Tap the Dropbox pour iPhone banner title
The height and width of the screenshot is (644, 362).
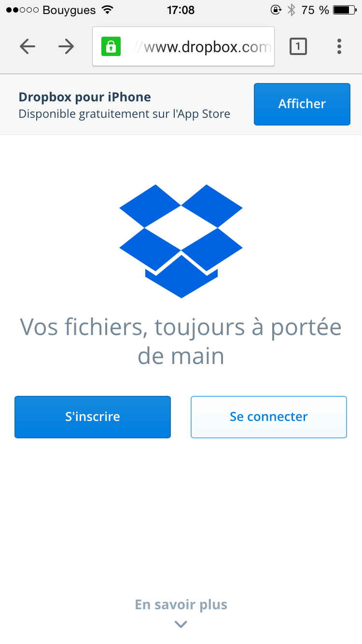point(85,97)
